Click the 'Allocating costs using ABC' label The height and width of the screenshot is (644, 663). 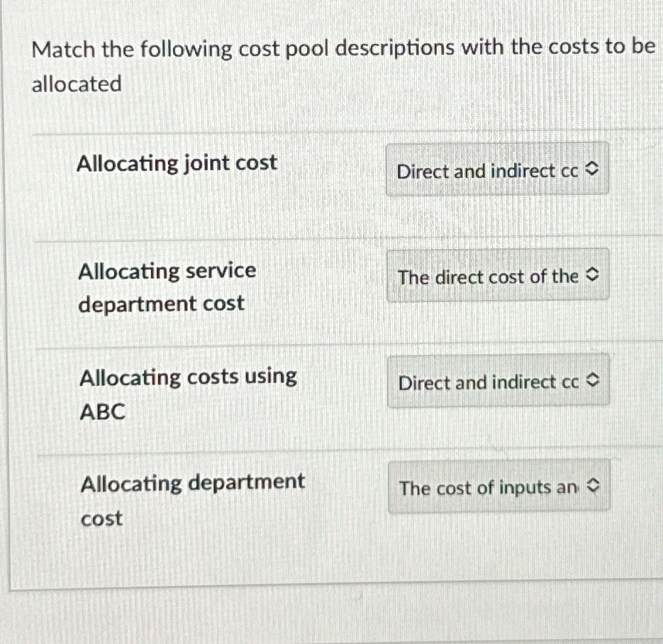pos(188,394)
